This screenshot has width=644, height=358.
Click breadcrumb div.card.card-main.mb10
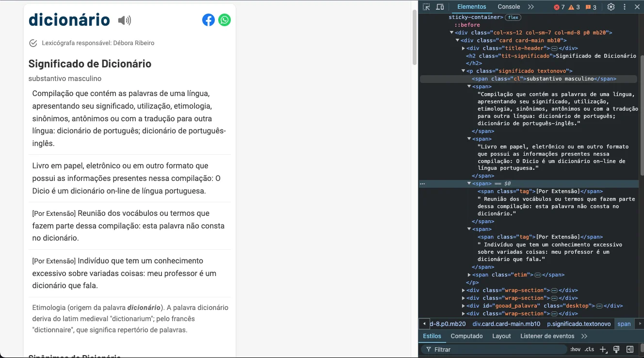(506, 324)
